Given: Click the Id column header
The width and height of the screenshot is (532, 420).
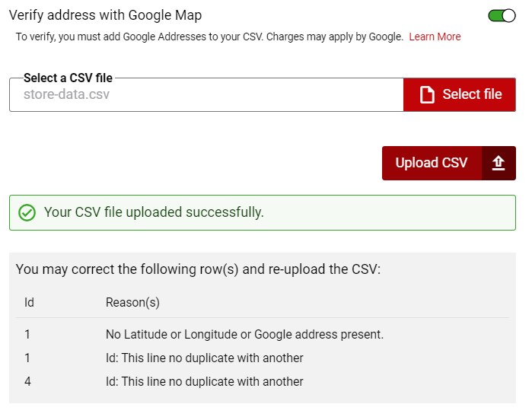Looking at the screenshot, I should pyautogui.click(x=29, y=302).
